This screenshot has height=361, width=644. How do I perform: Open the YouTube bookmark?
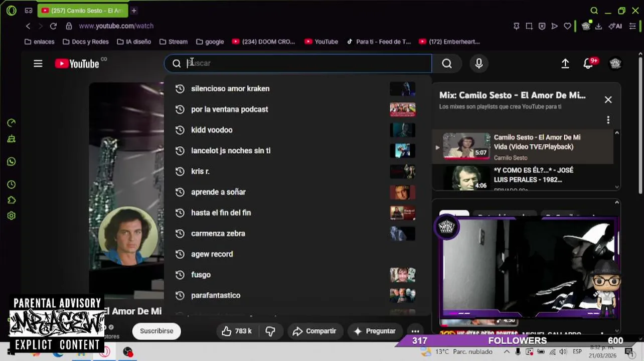point(321,42)
